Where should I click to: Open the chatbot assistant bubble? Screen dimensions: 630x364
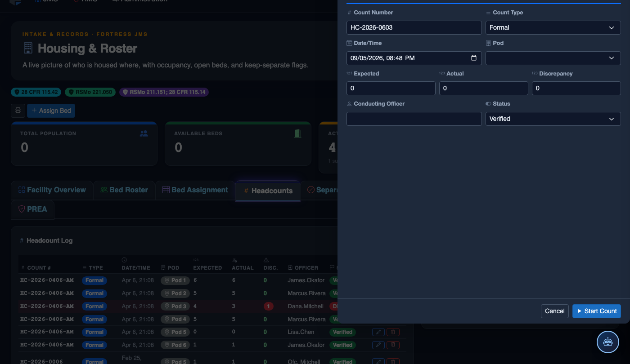click(x=608, y=342)
